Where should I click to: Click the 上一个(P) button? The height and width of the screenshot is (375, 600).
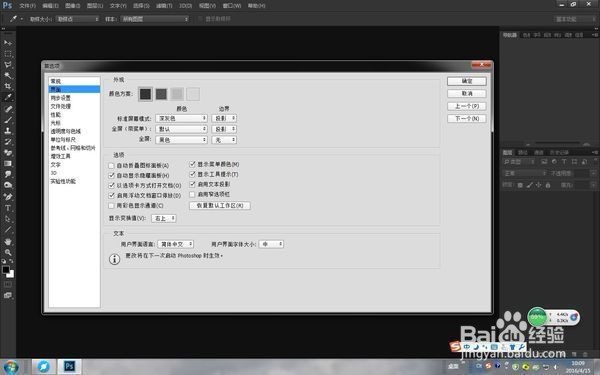tap(467, 106)
